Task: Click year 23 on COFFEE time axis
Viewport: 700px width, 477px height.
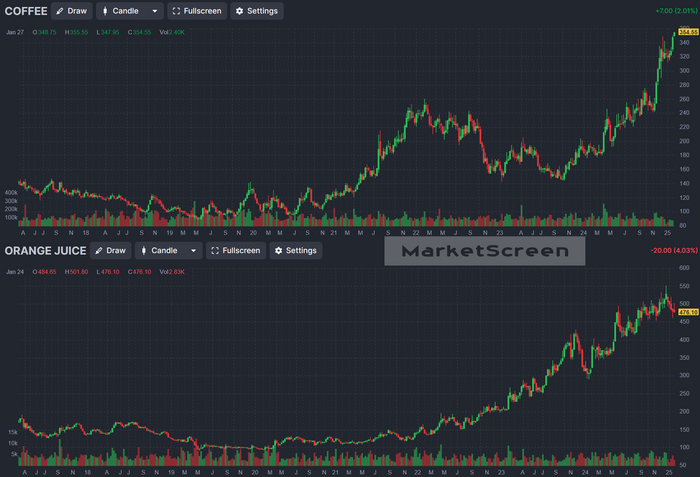Action: click(x=500, y=233)
